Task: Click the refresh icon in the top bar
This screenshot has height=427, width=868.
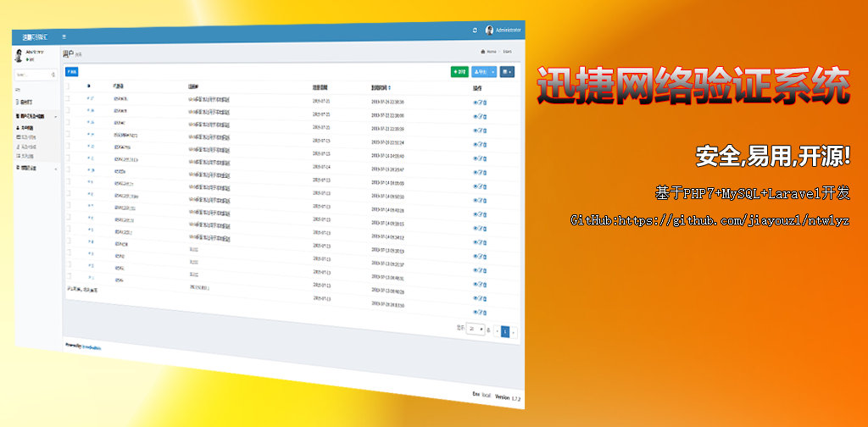Action: tap(475, 30)
